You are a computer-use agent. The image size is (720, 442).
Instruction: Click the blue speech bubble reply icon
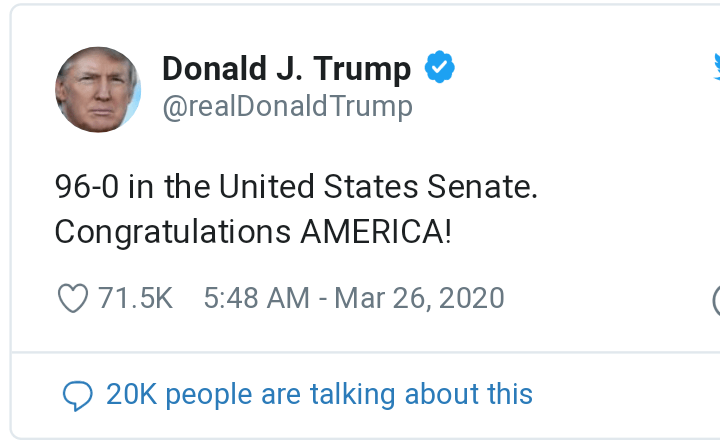coord(77,395)
